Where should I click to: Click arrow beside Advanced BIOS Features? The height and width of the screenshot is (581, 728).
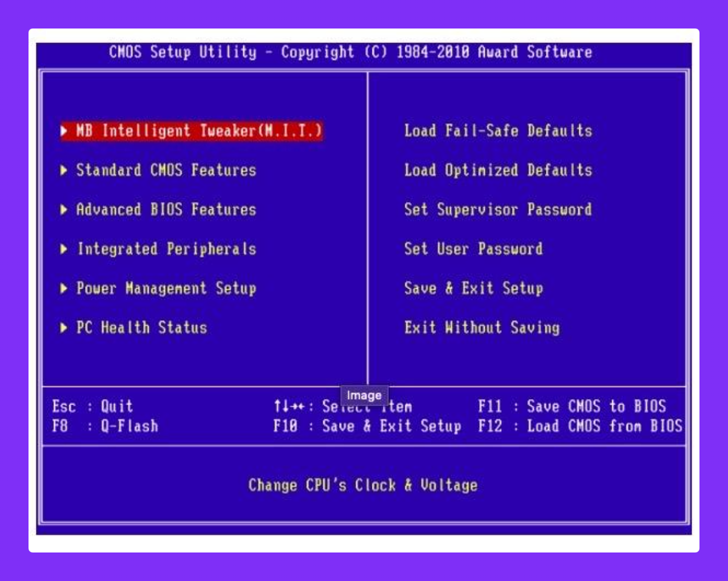tap(65, 210)
